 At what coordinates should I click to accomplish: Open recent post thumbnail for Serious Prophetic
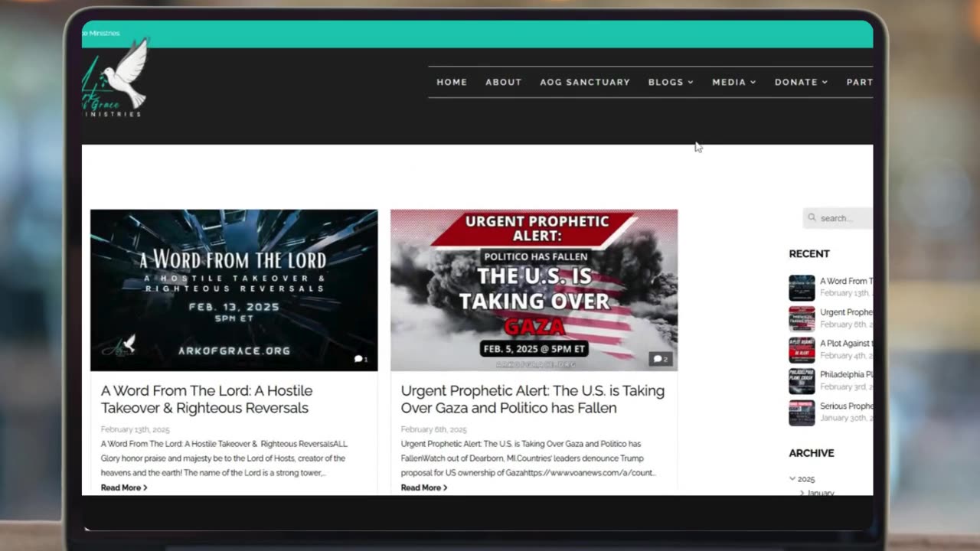tap(802, 412)
